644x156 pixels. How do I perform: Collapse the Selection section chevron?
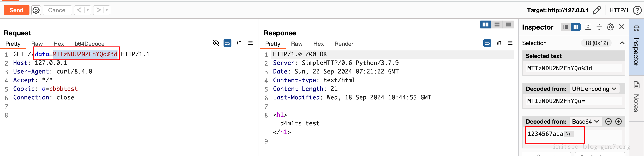[x=622, y=43]
